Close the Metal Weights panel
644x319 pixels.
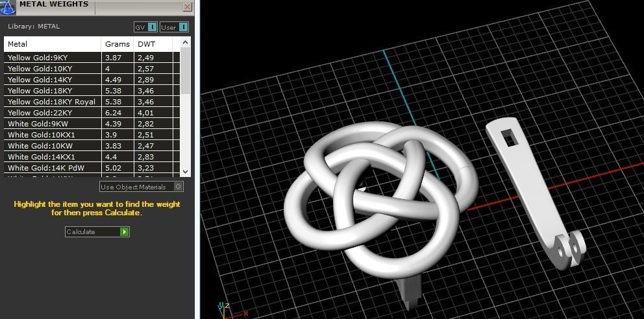tap(187, 6)
